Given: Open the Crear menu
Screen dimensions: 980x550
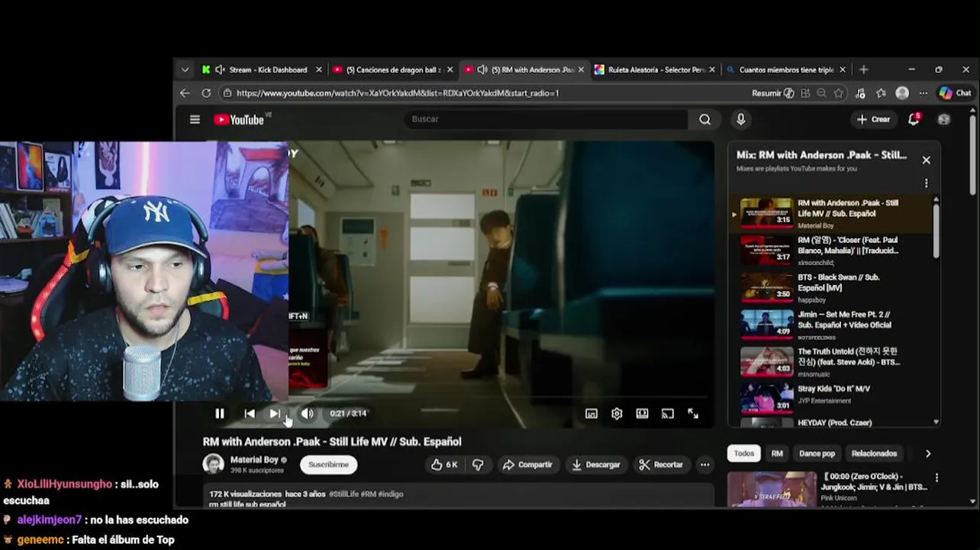Looking at the screenshot, I should pos(873,119).
